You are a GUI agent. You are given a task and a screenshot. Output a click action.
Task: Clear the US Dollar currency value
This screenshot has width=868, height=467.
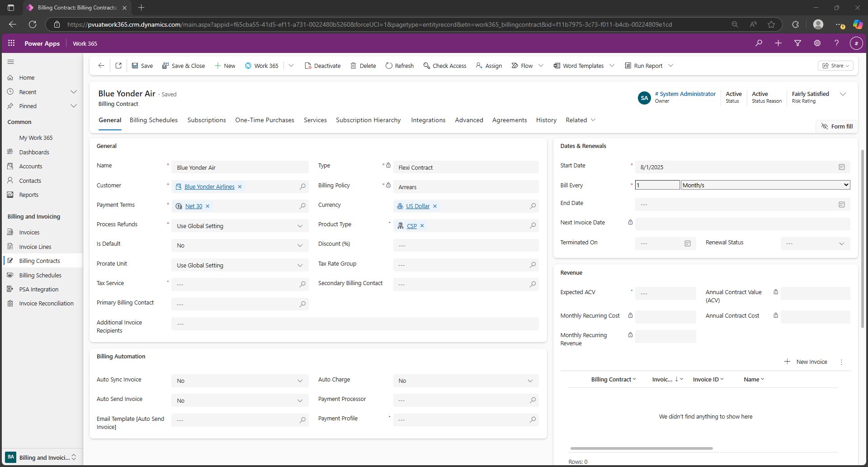[435, 206]
